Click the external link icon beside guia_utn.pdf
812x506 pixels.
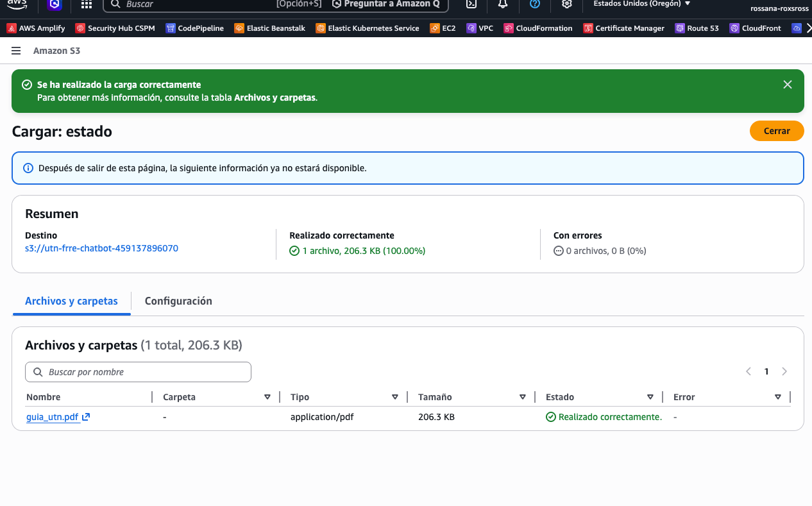tap(86, 417)
